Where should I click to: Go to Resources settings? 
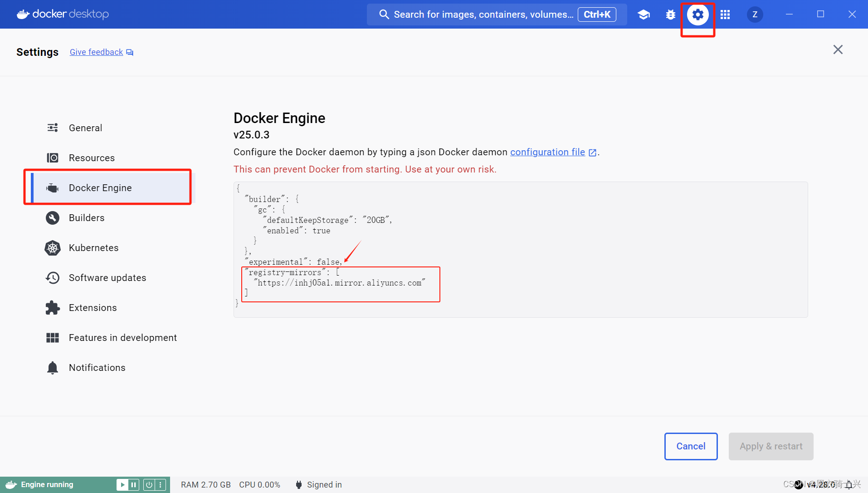92,158
